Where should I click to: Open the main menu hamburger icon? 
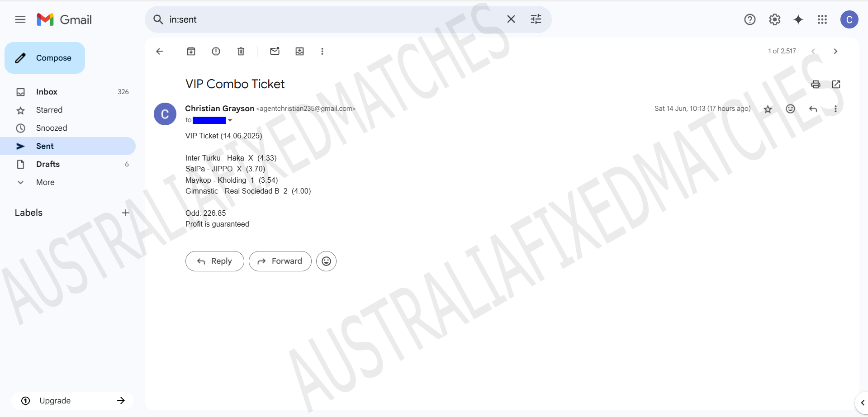tap(20, 19)
